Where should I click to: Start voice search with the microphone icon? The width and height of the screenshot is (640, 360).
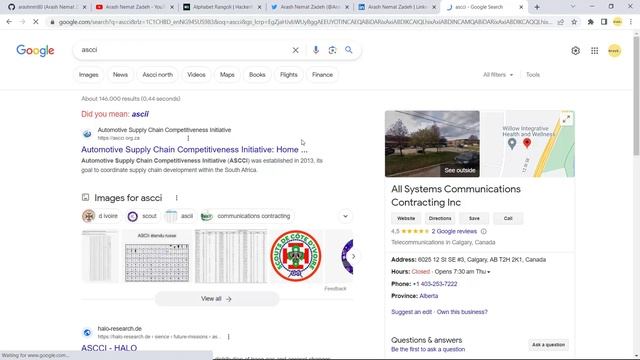[316, 50]
